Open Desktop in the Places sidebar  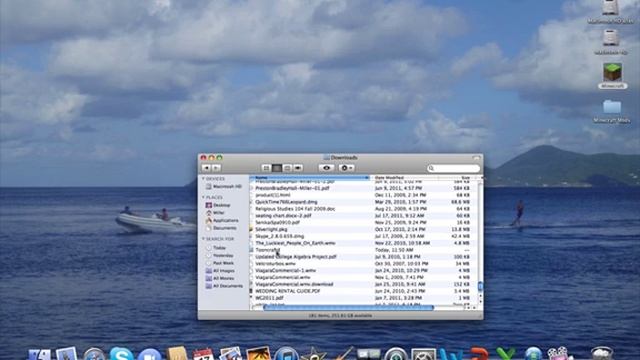click(x=218, y=205)
